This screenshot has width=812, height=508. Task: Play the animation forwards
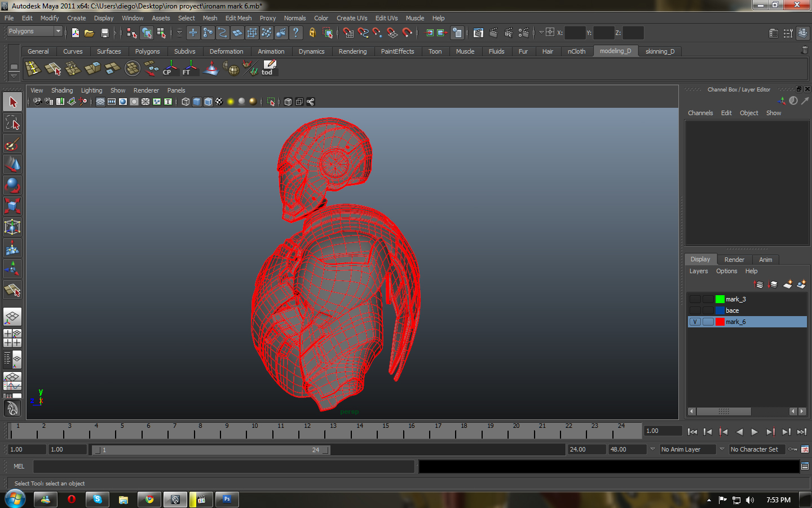[754, 432]
